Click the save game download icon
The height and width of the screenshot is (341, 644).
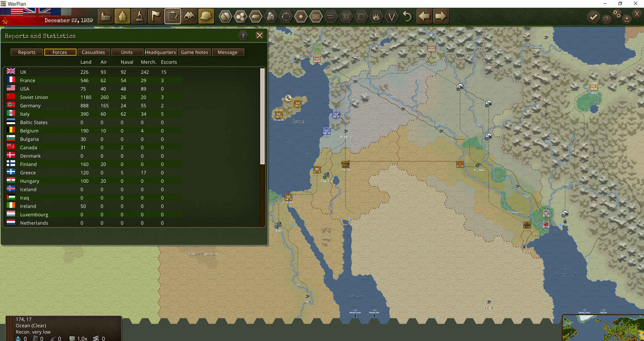pyautogui.click(x=627, y=19)
